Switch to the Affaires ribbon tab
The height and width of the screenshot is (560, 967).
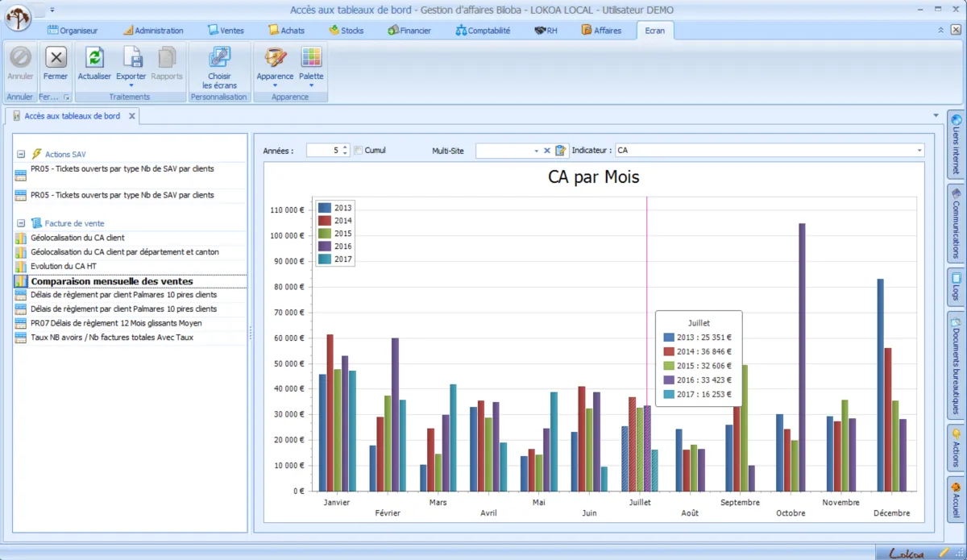click(602, 31)
